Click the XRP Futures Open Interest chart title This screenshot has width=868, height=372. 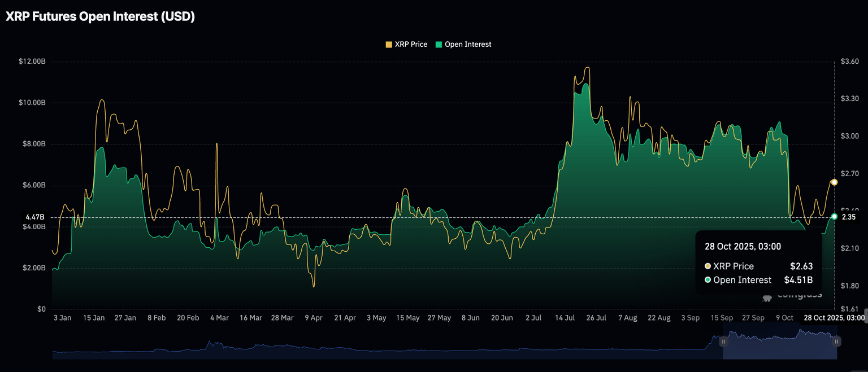coord(100,17)
